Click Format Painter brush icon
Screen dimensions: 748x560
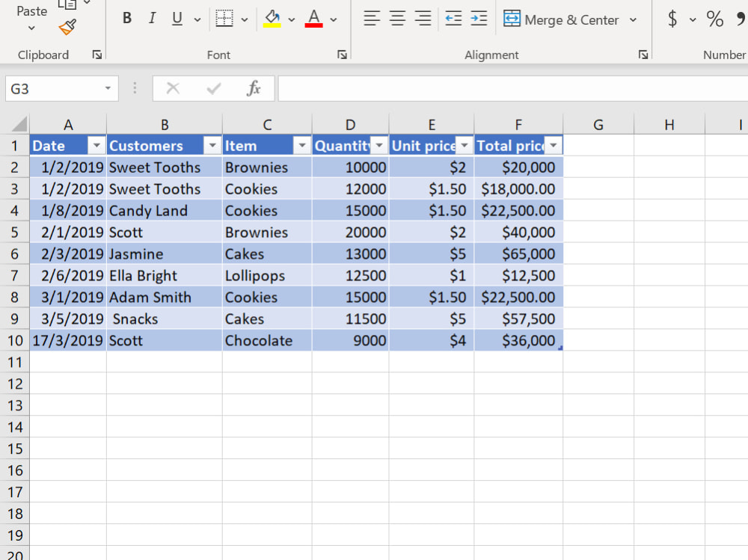[68, 27]
